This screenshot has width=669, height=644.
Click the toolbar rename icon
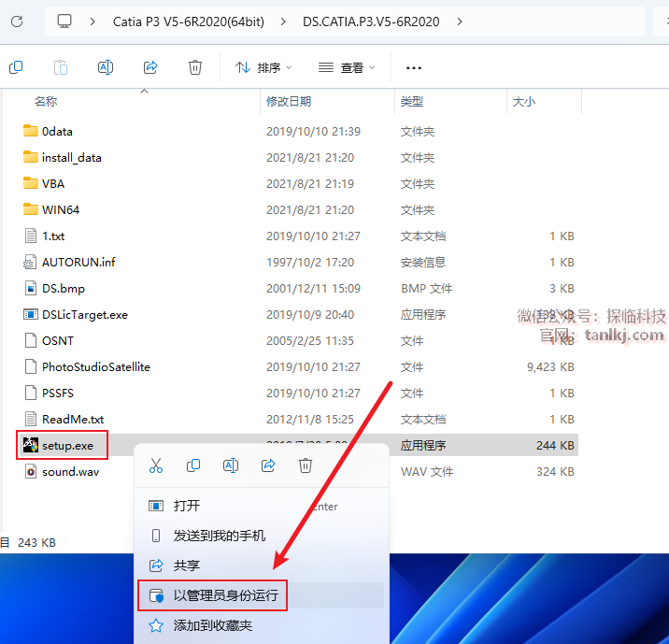(x=106, y=67)
